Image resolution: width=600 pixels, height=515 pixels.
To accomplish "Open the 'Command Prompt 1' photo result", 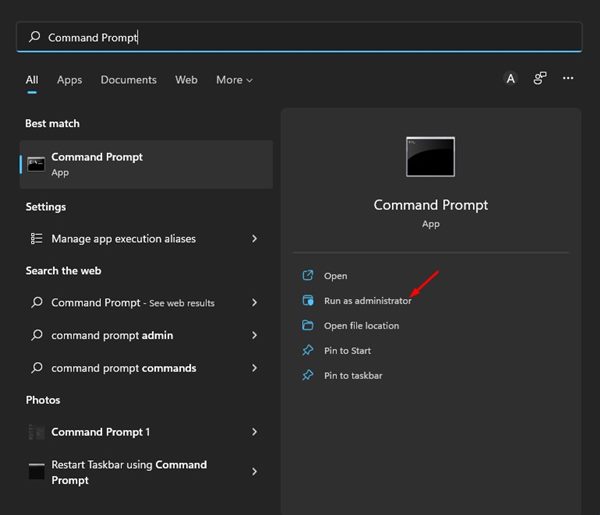I will pyautogui.click(x=100, y=432).
